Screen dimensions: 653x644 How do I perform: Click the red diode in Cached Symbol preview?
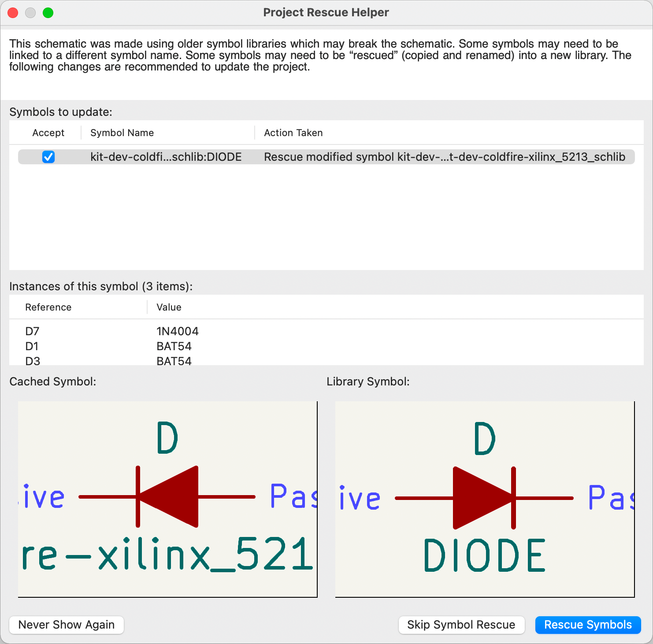(x=168, y=497)
